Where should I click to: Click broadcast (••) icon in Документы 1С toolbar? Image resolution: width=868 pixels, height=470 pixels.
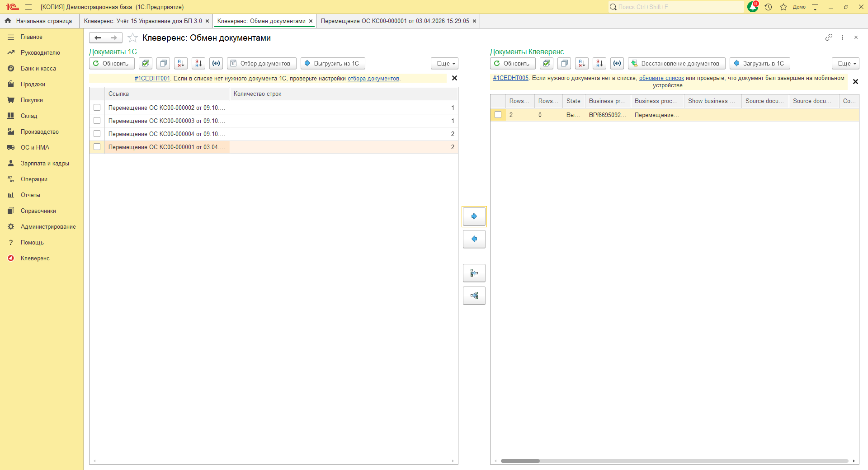click(x=216, y=64)
